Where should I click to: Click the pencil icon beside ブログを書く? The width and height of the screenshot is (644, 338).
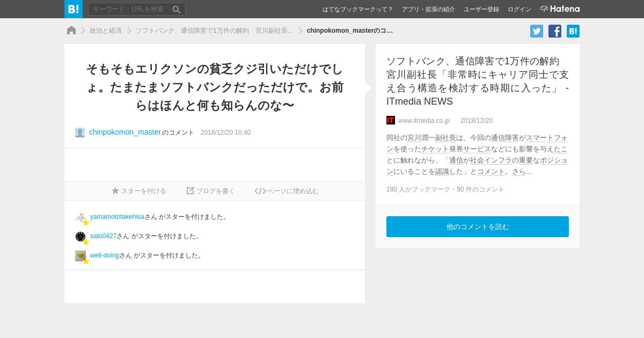(x=190, y=190)
